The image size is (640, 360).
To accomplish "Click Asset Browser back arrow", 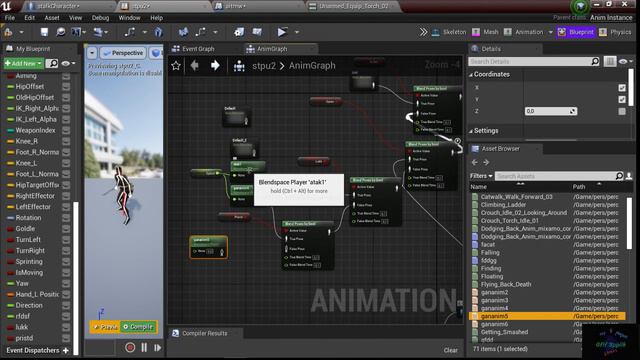I will click(475, 162).
